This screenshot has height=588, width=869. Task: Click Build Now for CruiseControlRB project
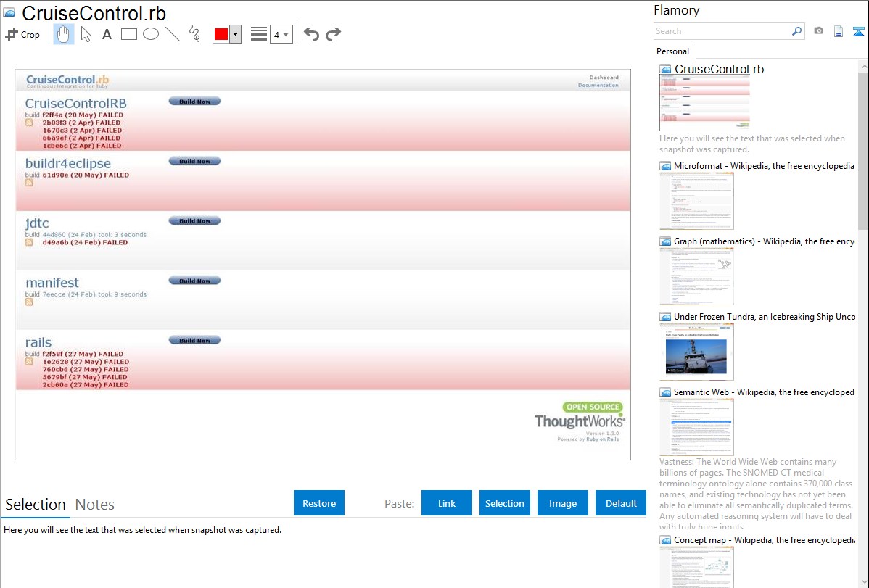click(194, 102)
